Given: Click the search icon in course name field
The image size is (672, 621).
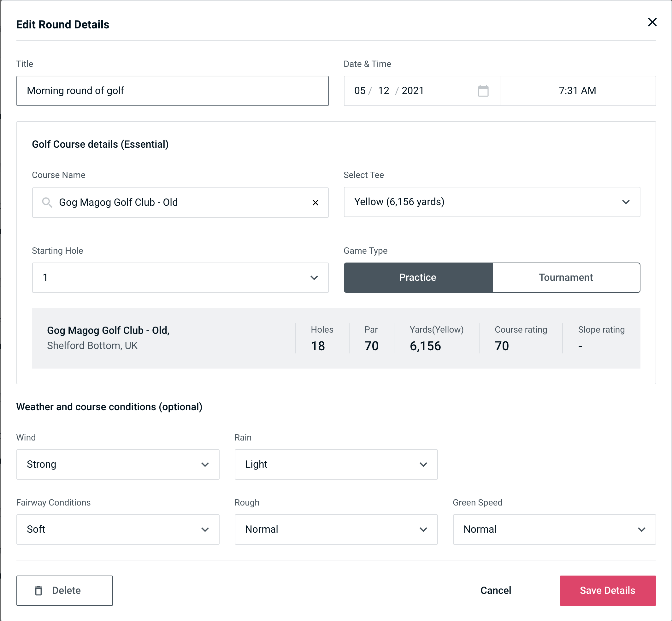Looking at the screenshot, I should click(47, 202).
